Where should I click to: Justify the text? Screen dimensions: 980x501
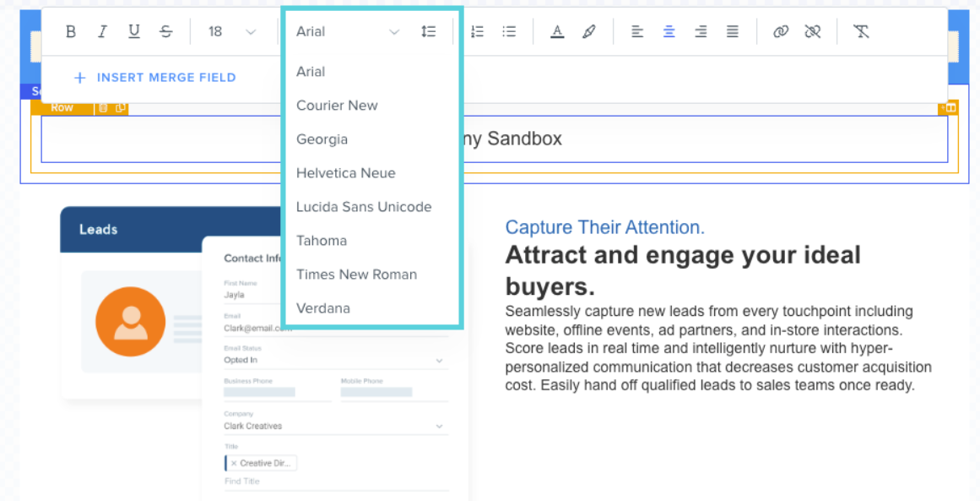click(733, 31)
